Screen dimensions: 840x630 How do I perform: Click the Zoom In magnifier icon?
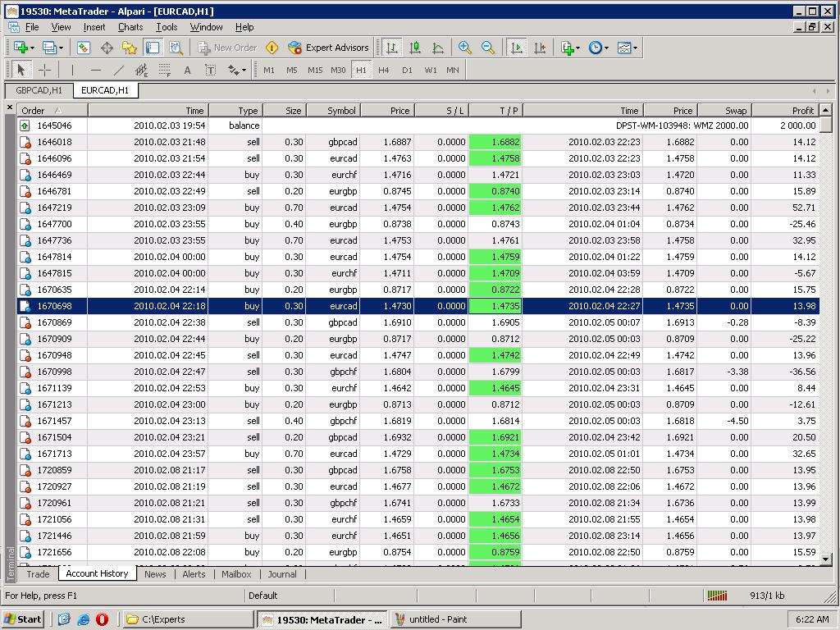point(465,48)
